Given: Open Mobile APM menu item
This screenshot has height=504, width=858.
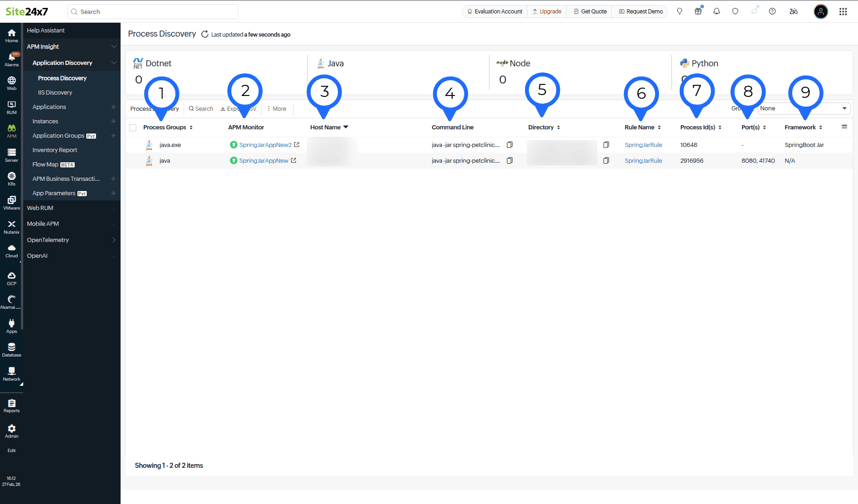Looking at the screenshot, I should (43, 224).
